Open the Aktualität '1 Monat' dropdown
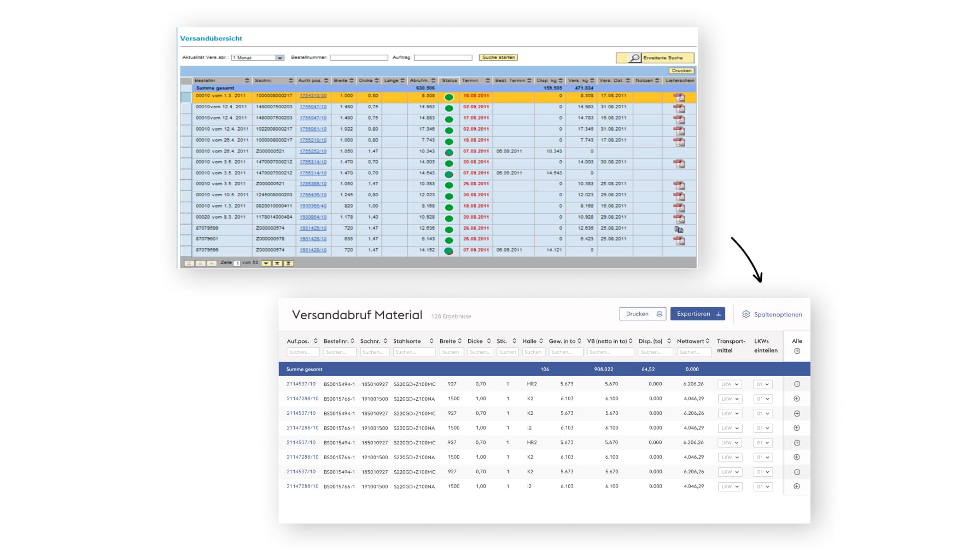 coord(279,58)
